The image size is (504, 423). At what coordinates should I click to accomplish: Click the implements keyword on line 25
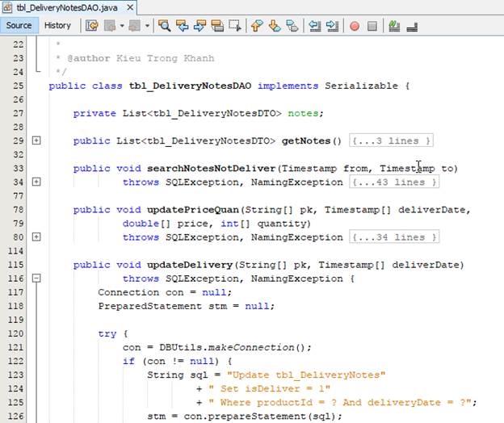pos(288,86)
